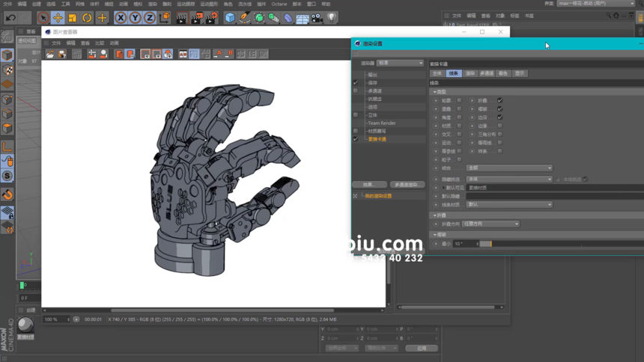Render active view clapperboard icon
Viewport: 644px width, 362px height.
[181, 18]
